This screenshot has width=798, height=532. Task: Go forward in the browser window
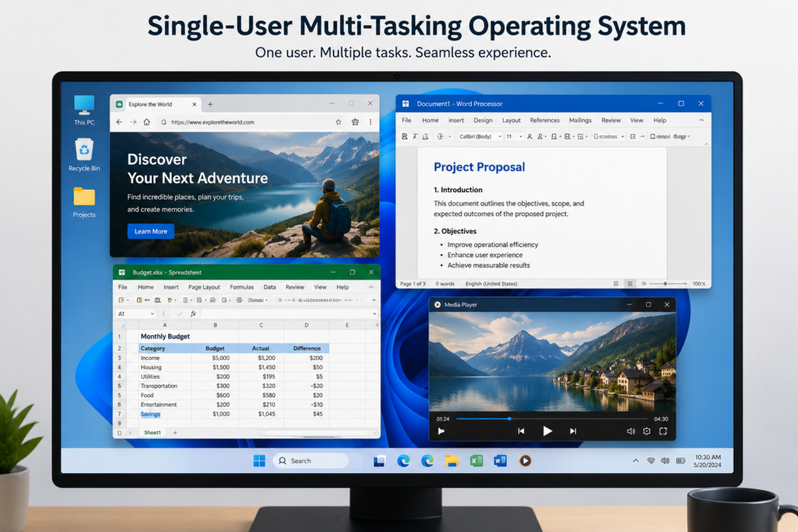(x=132, y=122)
